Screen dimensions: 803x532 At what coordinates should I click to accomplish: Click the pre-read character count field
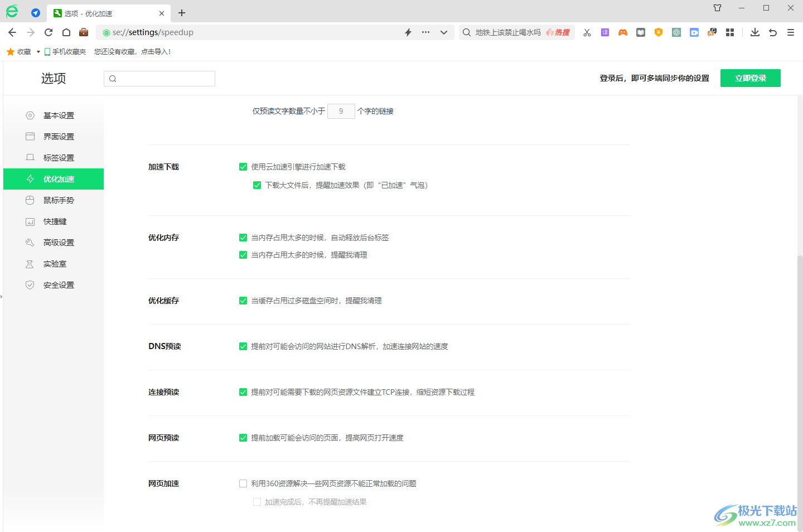coord(341,111)
